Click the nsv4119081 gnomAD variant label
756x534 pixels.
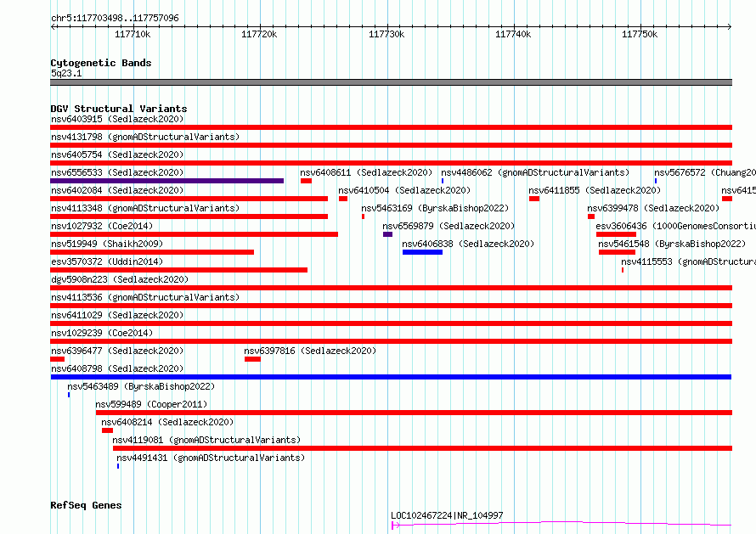point(206,440)
